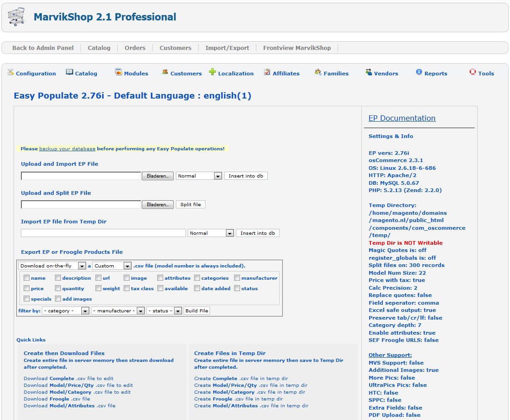
Task: Tick the manufacturer checkbox
Action: pyautogui.click(x=237, y=278)
